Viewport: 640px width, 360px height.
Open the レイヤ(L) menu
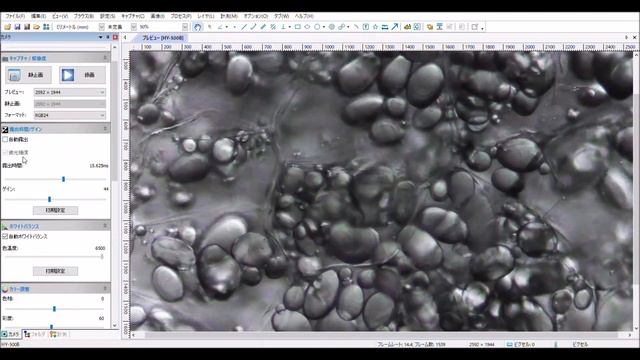tap(206, 16)
